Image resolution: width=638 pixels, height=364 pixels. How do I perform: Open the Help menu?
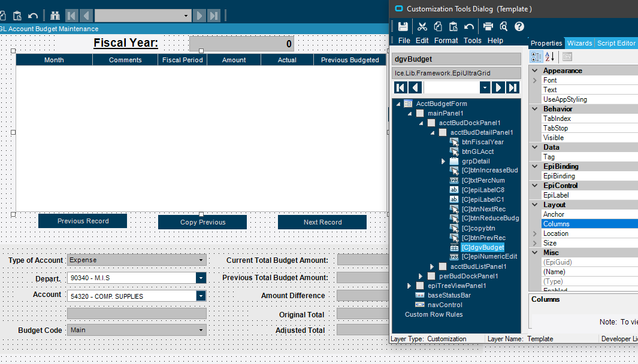[x=495, y=40]
